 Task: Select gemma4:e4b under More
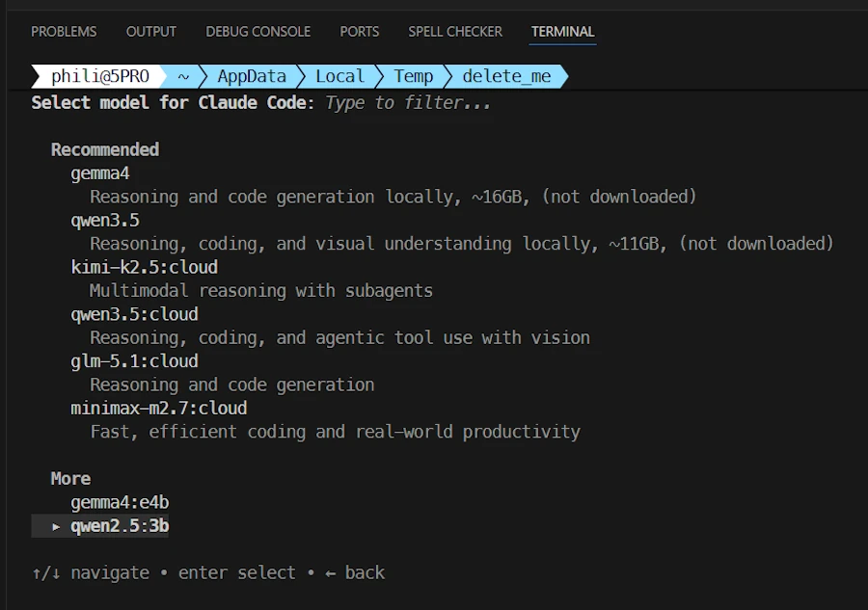pyautogui.click(x=120, y=503)
